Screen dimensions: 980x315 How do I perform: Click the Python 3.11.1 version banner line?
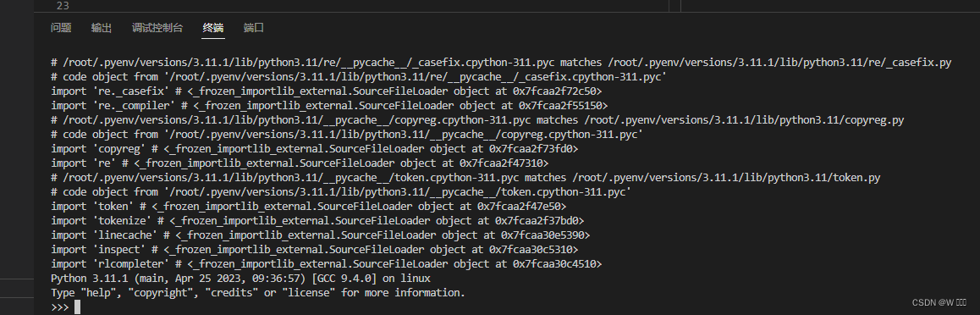click(240, 278)
